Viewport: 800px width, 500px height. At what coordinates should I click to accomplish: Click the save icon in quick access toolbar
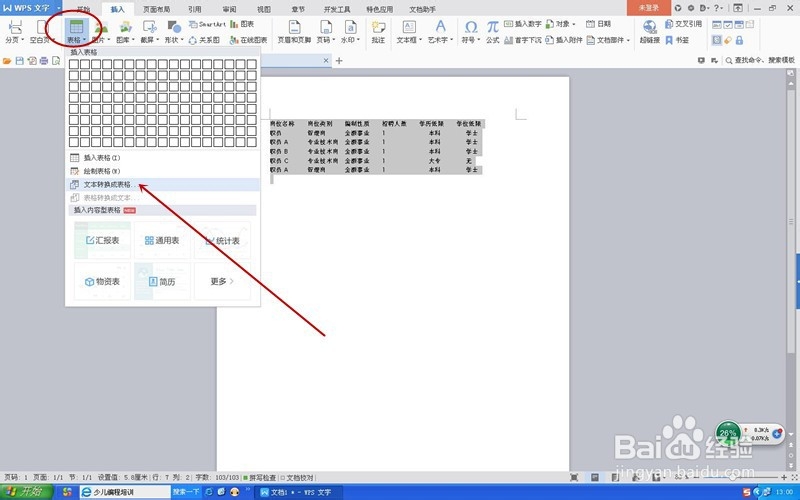tap(19, 61)
